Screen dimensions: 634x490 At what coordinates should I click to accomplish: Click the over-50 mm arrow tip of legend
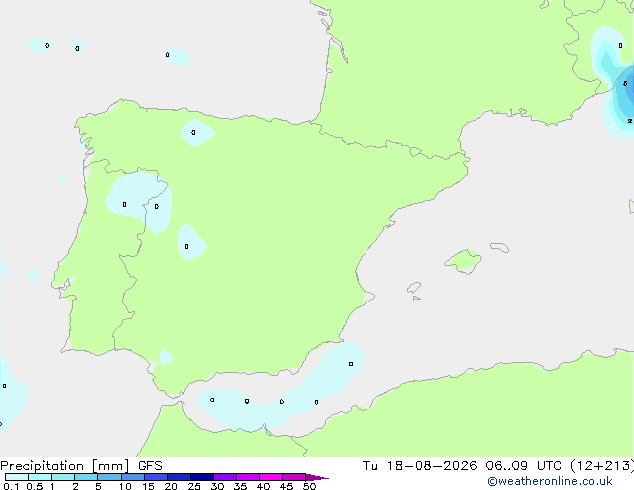tap(317, 477)
